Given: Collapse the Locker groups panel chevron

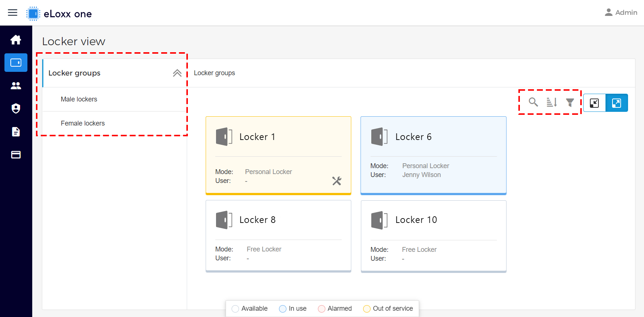Looking at the screenshot, I should tap(177, 73).
